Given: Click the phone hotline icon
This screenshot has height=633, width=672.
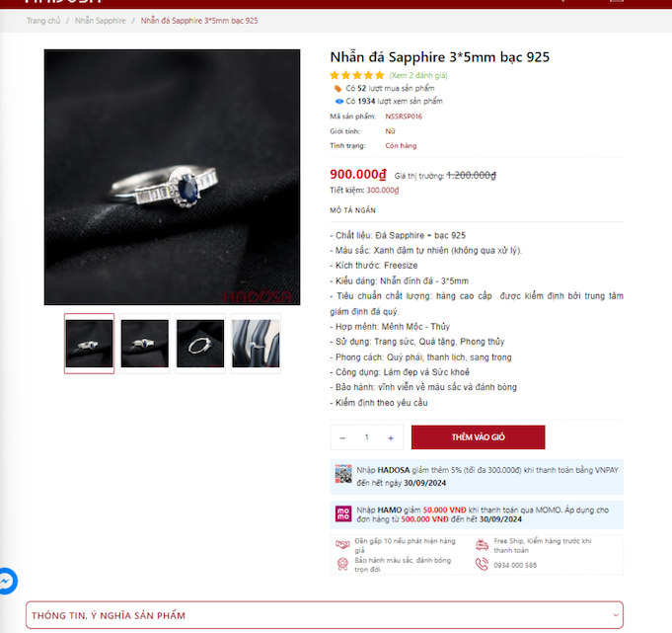Looking at the screenshot, I should [x=482, y=564].
